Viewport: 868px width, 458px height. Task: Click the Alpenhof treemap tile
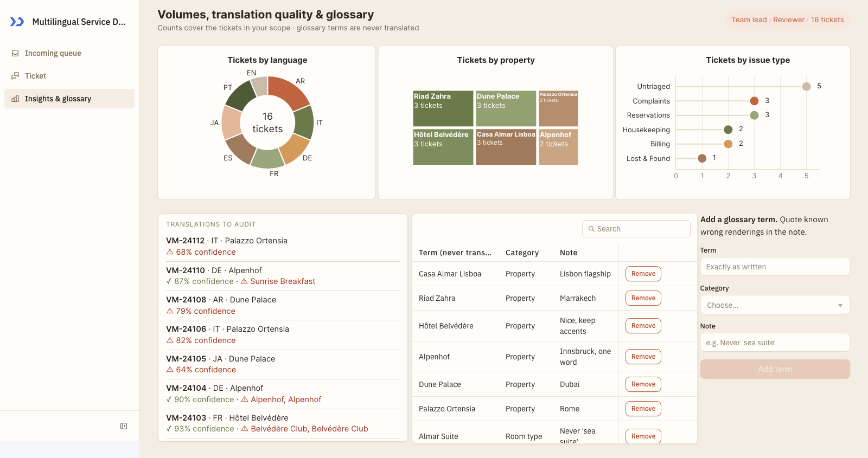[559, 146]
